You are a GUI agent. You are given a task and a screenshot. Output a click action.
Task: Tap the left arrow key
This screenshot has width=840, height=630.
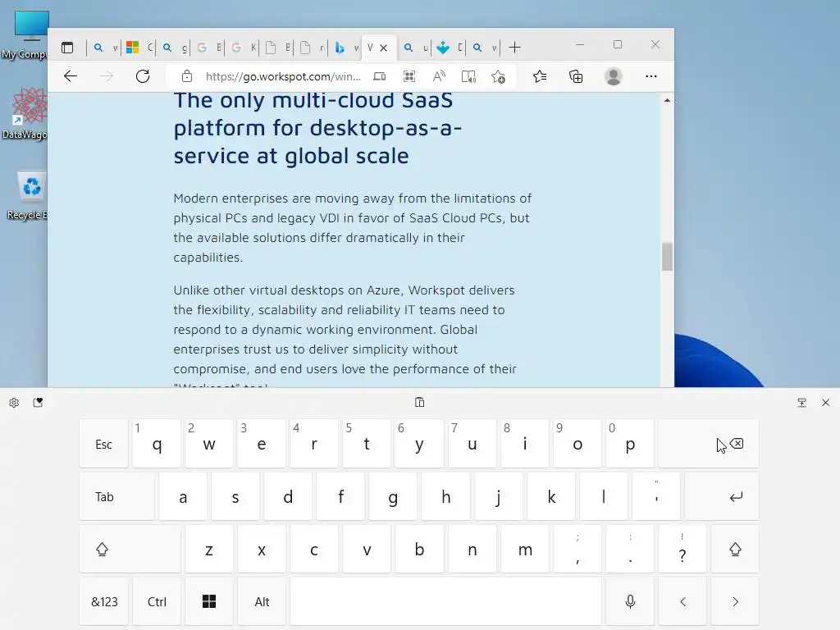coord(682,601)
